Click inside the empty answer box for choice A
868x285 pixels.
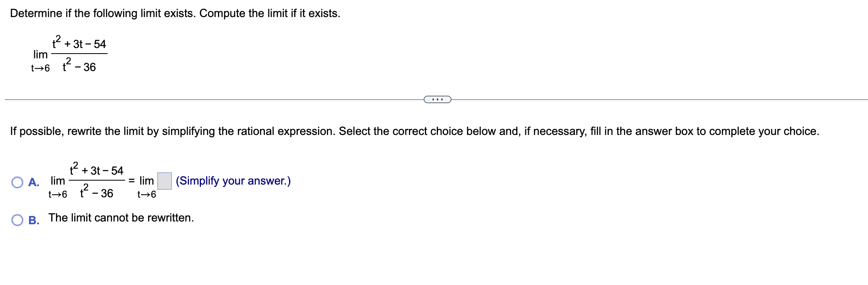coord(164,181)
